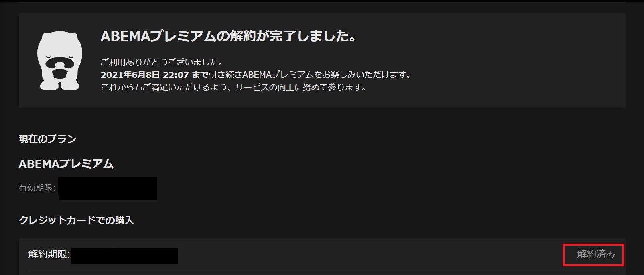Select the 現在のプラン heading
This screenshot has height=275, width=644.
pyautogui.click(x=47, y=139)
